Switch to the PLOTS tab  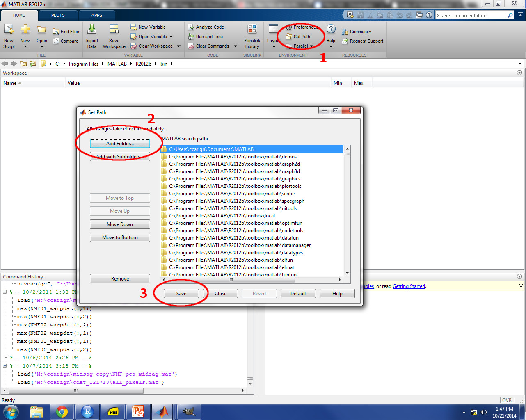point(58,15)
